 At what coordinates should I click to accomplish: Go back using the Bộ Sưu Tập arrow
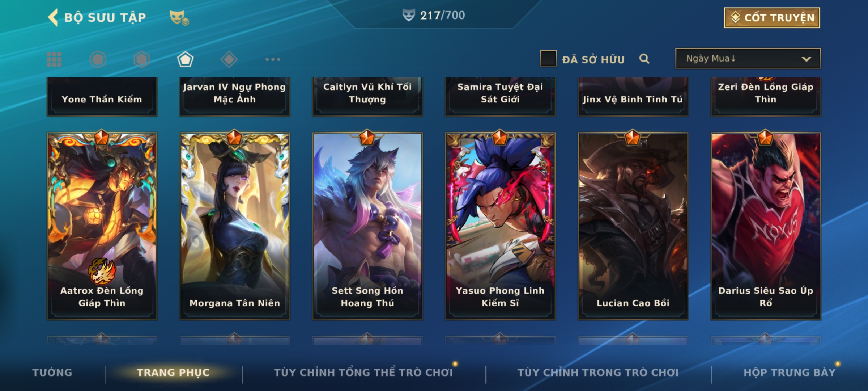point(53,17)
